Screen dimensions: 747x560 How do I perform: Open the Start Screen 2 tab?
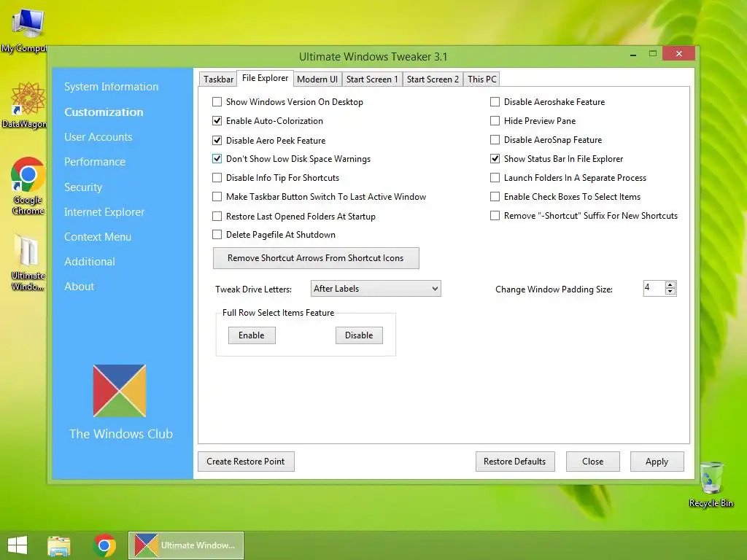(x=433, y=79)
